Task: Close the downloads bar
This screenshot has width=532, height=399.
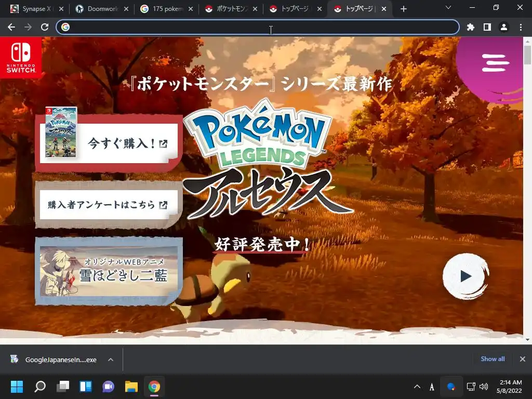Action: (523, 359)
